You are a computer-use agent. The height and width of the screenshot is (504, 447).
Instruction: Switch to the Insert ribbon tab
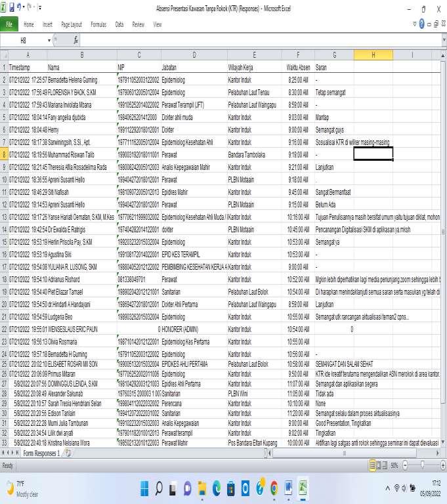point(47,24)
